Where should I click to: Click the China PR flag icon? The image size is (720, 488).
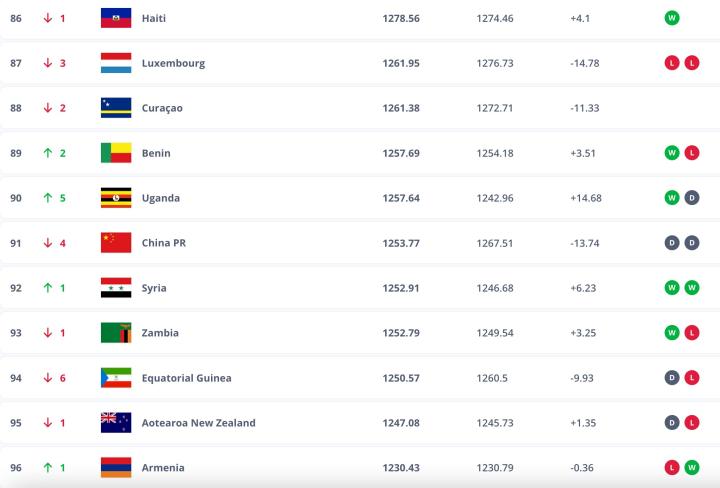coord(116,243)
